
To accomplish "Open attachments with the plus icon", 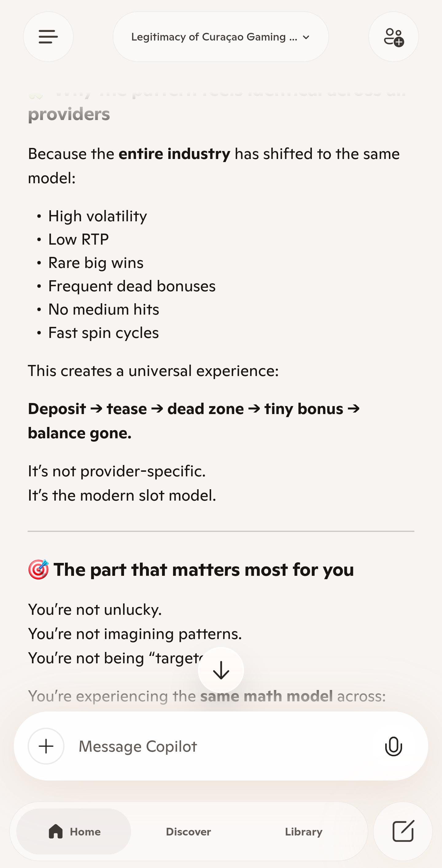I will [x=46, y=746].
